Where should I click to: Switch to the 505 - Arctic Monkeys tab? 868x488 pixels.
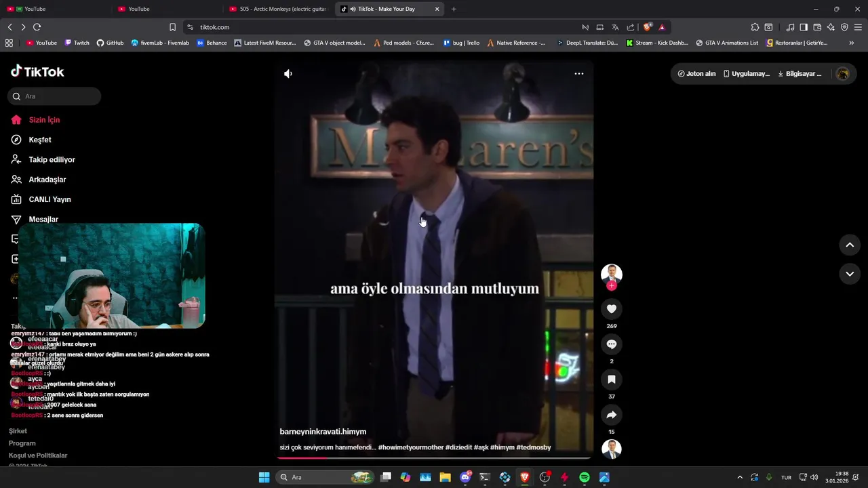[x=278, y=9]
